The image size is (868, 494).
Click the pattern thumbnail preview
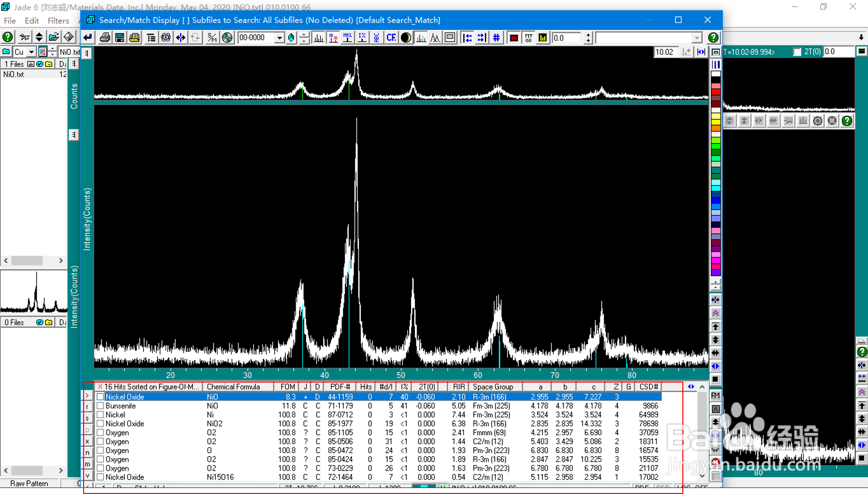click(x=34, y=292)
